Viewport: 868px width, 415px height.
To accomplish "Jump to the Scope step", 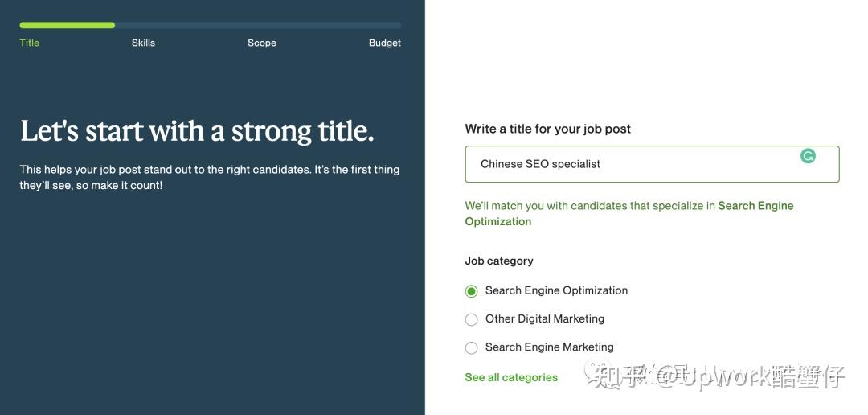I will tap(262, 43).
